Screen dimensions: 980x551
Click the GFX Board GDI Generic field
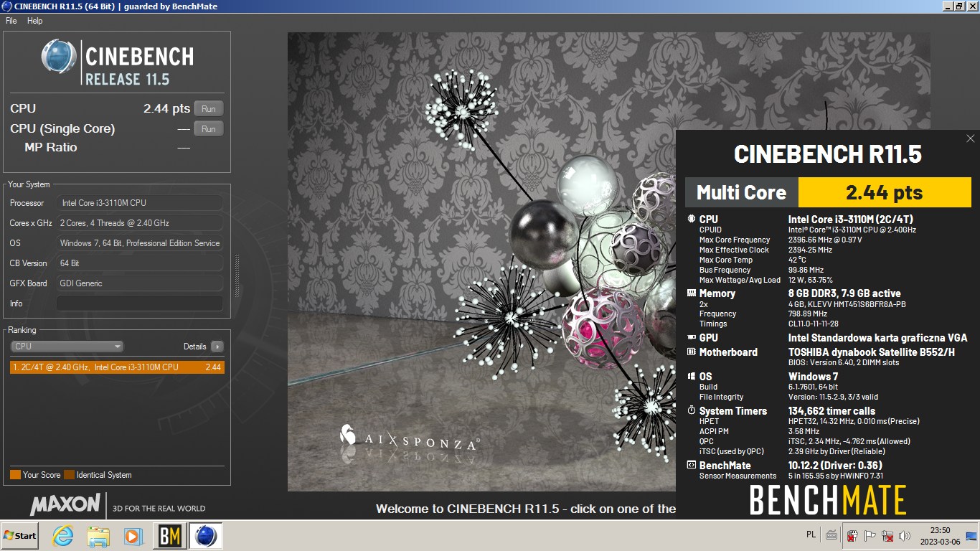[x=139, y=283]
